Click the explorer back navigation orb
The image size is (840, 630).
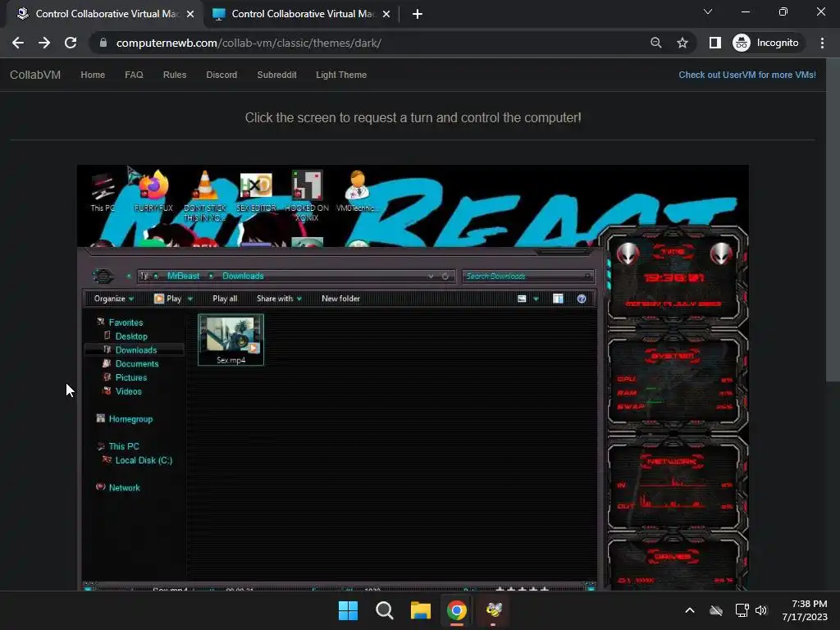[x=103, y=276]
